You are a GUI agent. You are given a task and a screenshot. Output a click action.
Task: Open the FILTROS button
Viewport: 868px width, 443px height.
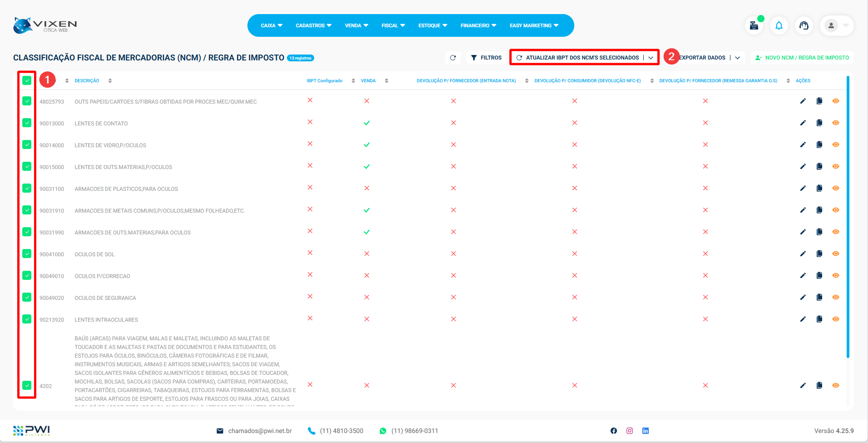click(486, 58)
